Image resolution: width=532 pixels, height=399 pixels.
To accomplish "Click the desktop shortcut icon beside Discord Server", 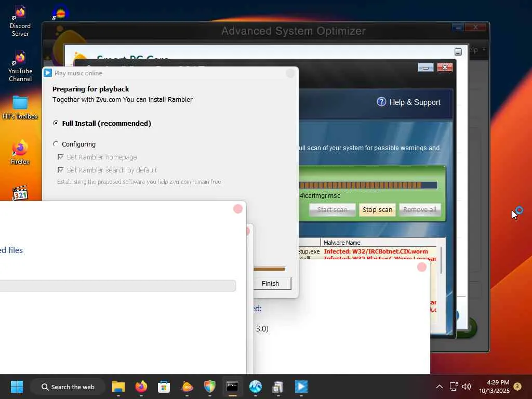I will click(x=60, y=13).
